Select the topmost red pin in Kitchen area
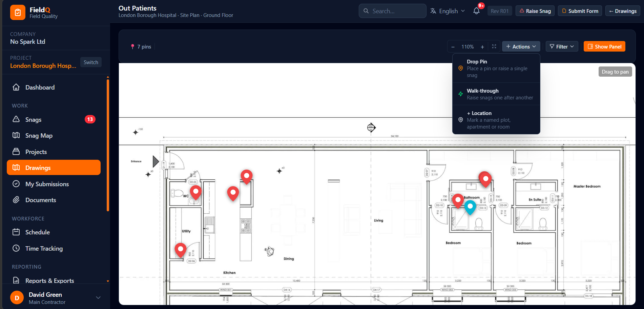 point(247,176)
